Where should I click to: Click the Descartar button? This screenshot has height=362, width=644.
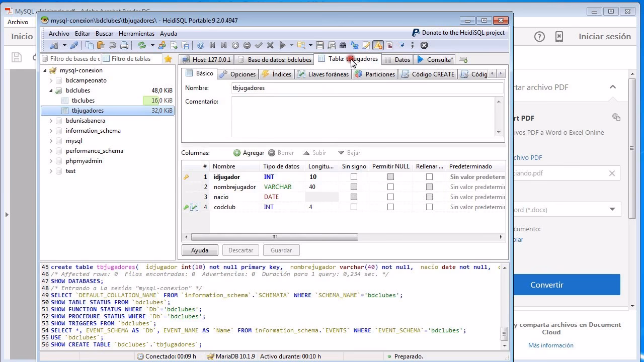[x=240, y=250]
